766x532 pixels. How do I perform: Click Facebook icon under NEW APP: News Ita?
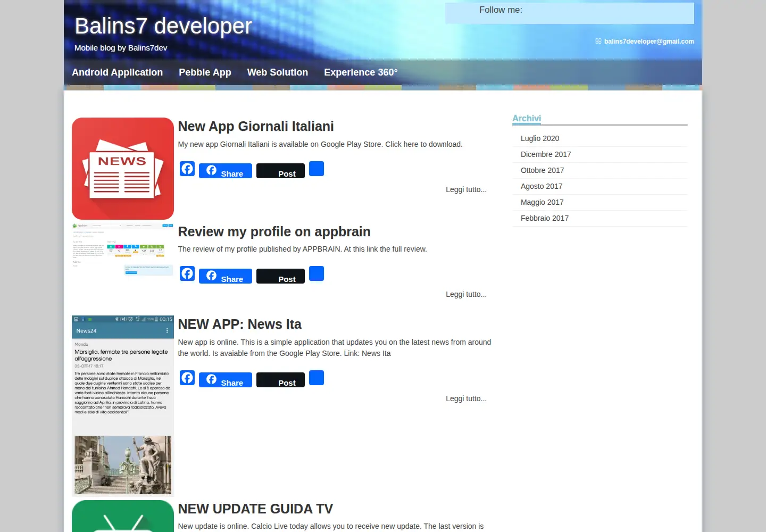[187, 378]
